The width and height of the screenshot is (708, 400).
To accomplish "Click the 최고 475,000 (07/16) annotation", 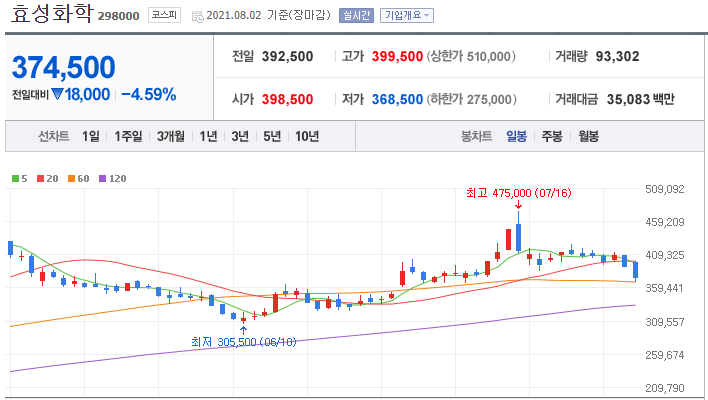I will click(x=518, y=193).
